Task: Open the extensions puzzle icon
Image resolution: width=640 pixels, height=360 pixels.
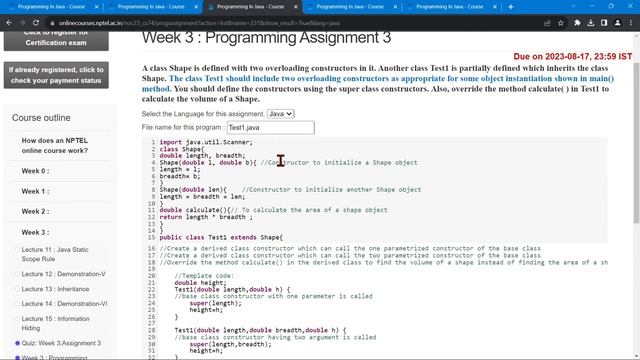Action: (x=577, y=23)
